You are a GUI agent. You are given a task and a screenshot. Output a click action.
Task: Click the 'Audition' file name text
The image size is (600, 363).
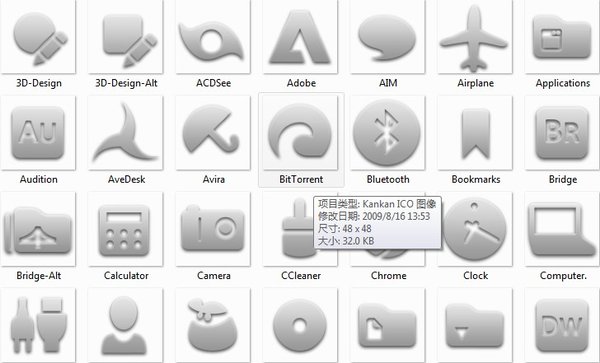pos(39,179)
